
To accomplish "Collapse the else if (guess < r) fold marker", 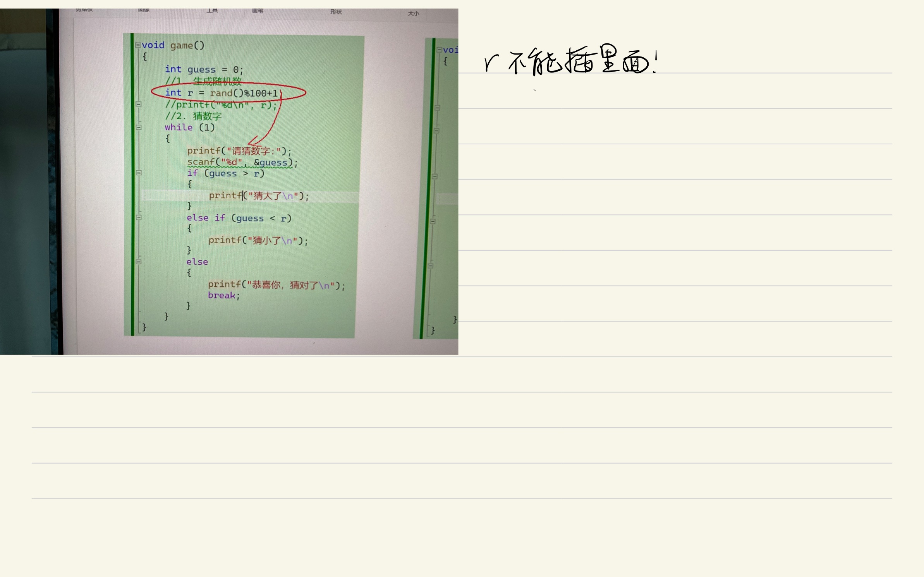I will coord(139,217).
